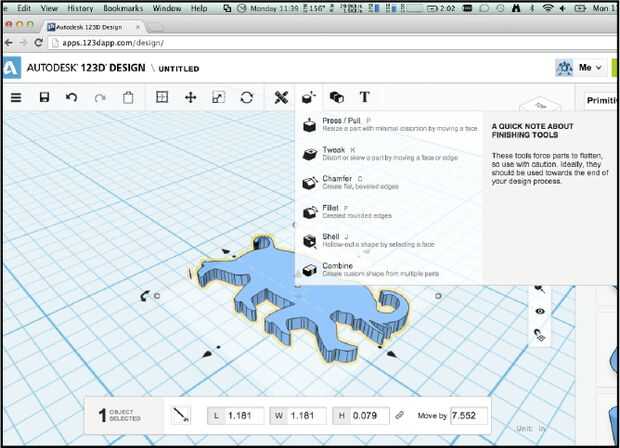The height and width of the screenshot is (448, 620).
Task: Choose Chamfer from the menu
Action: (x=389, y=182)
